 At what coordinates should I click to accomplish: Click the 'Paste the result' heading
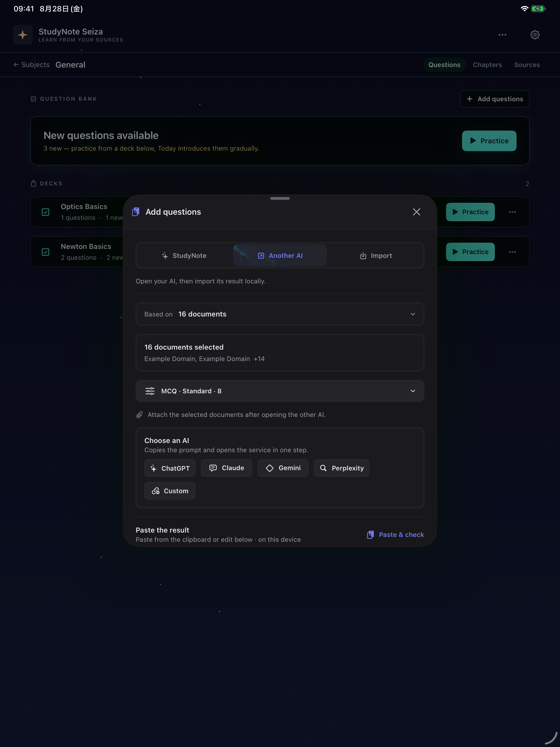click(x=162, y=530)
